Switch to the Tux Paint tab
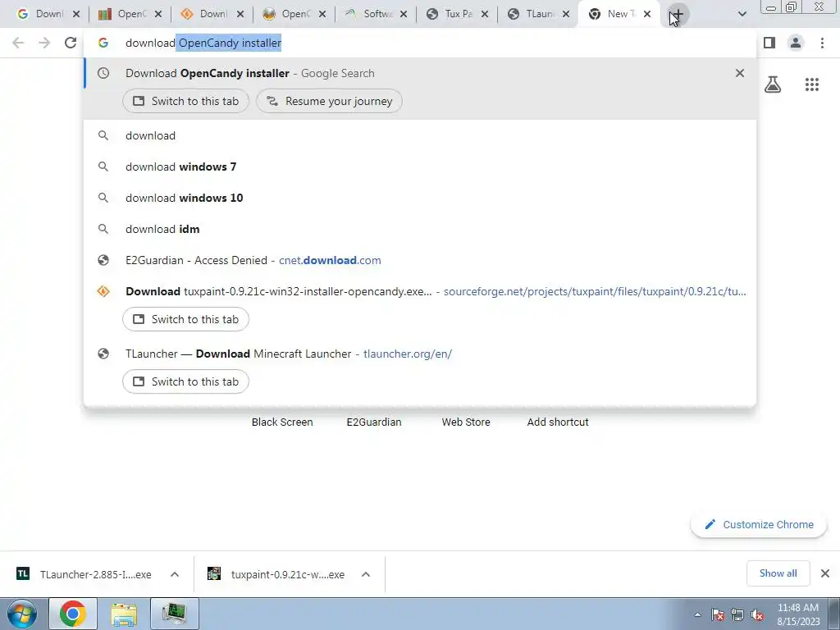Viewport: 840px width, 630px height. click(449, 15)
